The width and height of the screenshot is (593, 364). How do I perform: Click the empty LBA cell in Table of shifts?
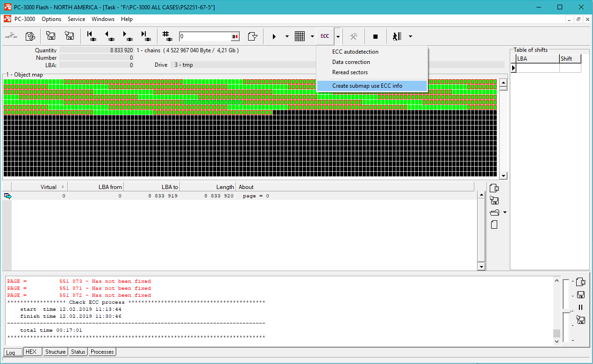pos(538,68)
